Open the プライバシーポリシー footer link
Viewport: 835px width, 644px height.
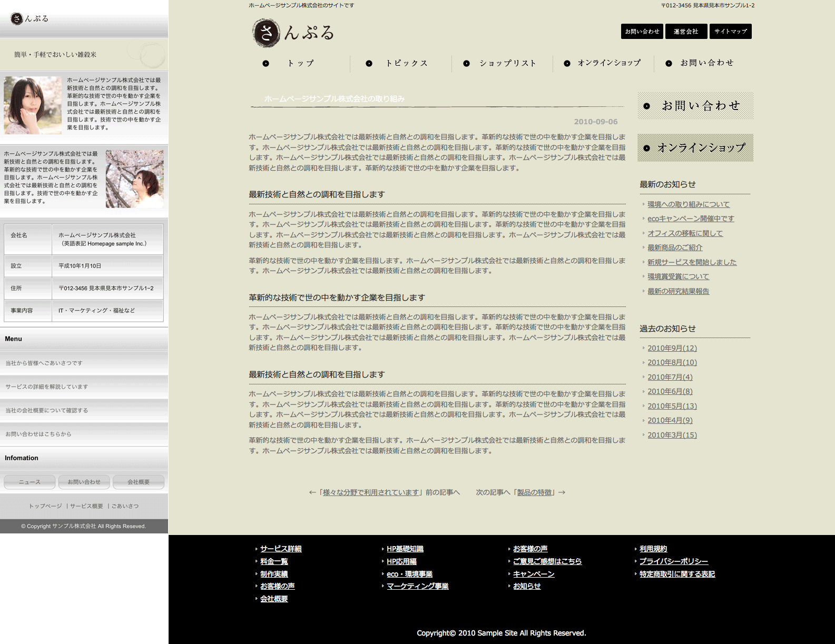click(674, 561)
